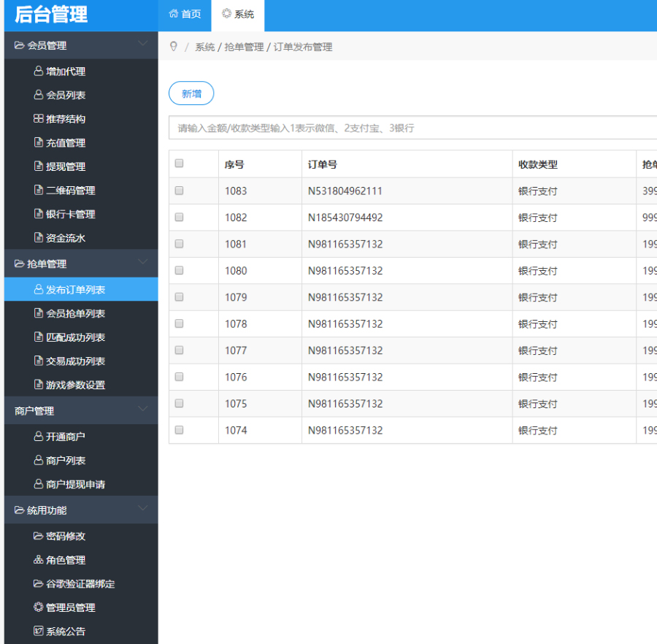The image size is (657, 644).
Task: Click the home icon in the 首页 tab
Action: pos(173,14)
